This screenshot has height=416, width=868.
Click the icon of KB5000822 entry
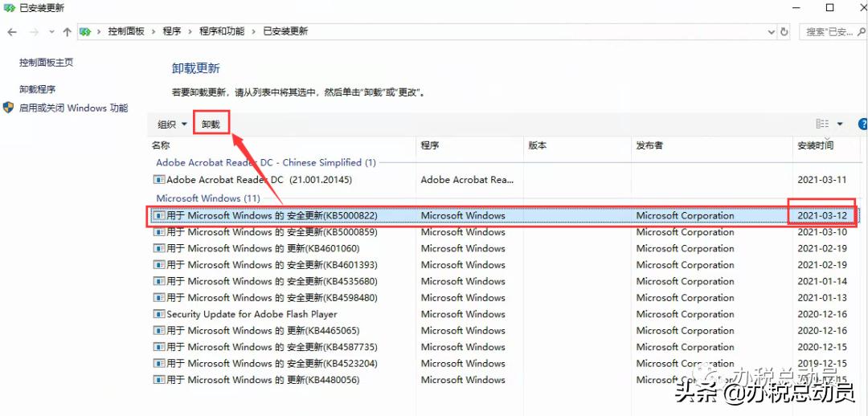pos(159,215)
